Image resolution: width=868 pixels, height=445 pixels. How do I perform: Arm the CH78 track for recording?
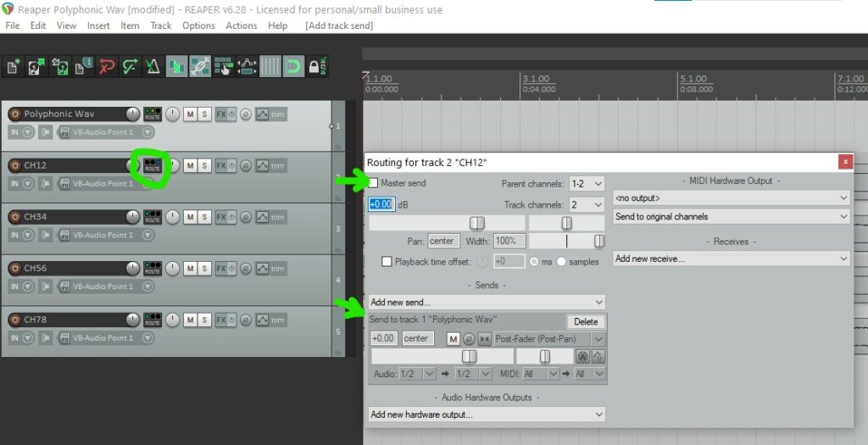15,320
